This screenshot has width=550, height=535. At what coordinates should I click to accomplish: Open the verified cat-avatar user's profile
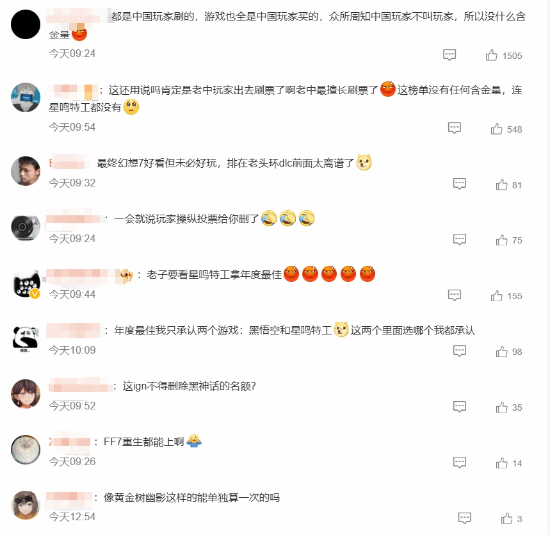[x=26, y=284]
